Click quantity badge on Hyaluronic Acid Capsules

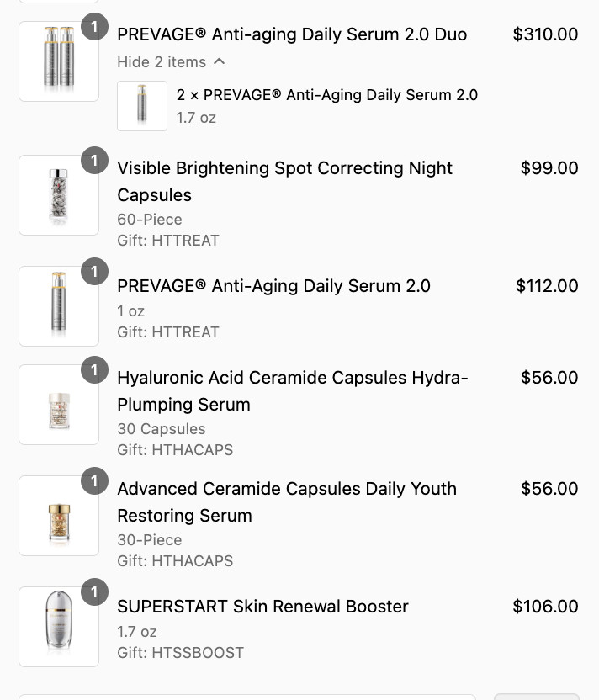94,369
